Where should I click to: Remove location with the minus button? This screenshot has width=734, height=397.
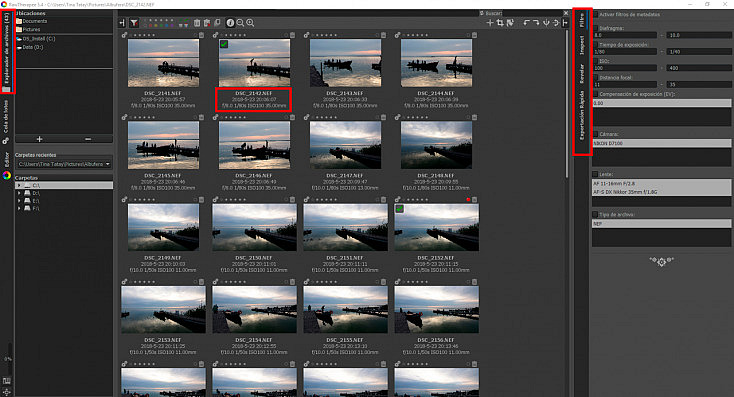(88, 139)
